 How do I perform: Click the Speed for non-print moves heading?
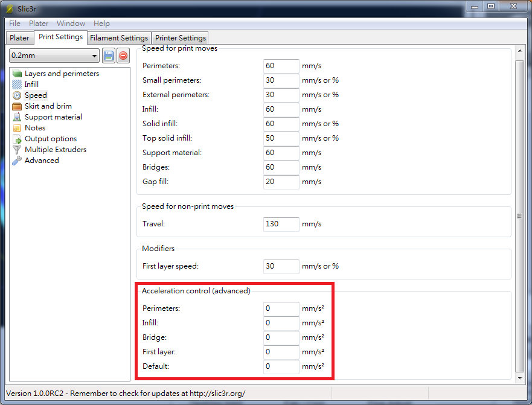188,206
